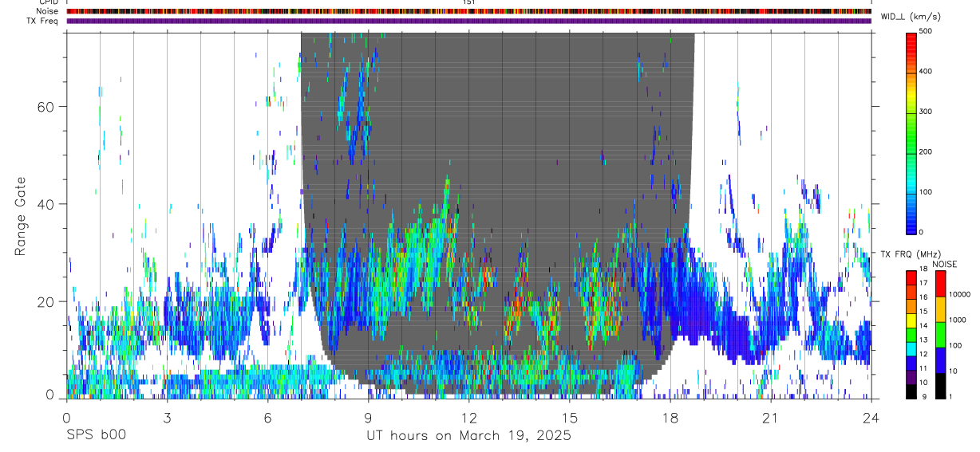This screenshot has width=980, height=452.
Task: Click the 13 MHz tick label
Action: (x=923, y=340)
